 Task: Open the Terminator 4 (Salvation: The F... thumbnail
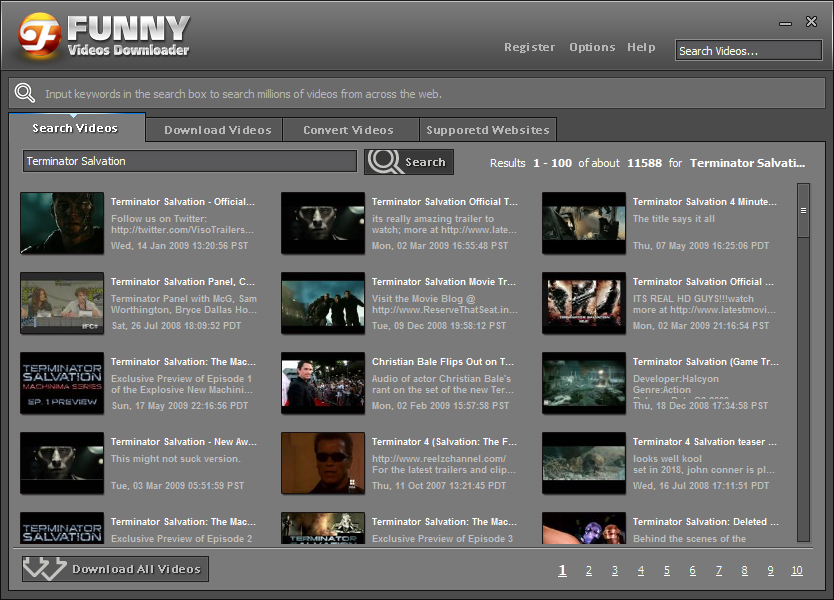click(x=323, y=463)
